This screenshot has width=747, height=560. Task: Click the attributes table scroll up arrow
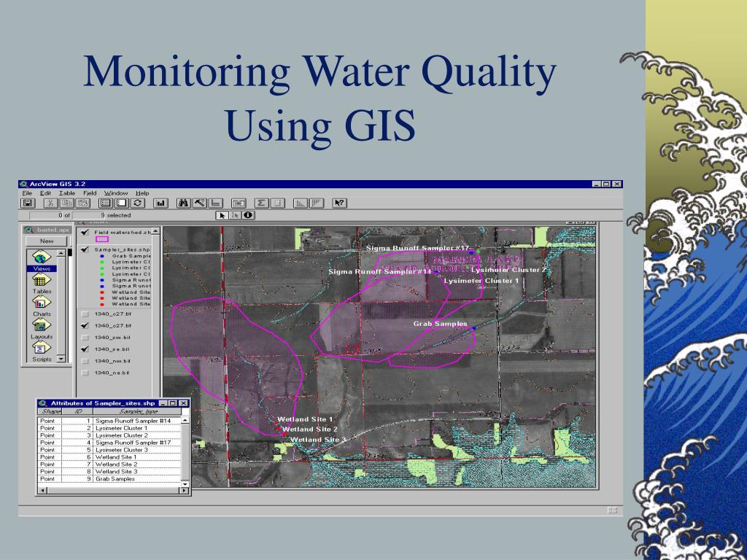[185, 421]
